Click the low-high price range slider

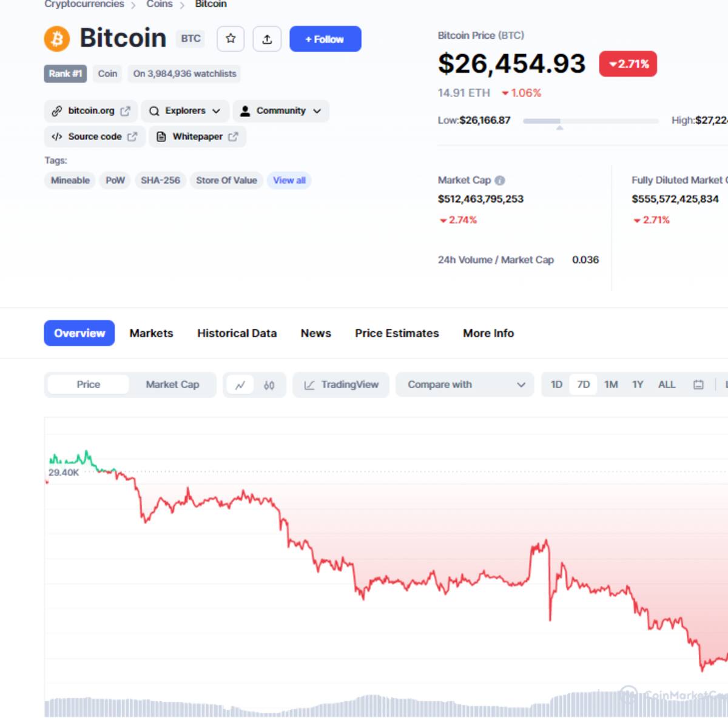(x=590, y=121)
